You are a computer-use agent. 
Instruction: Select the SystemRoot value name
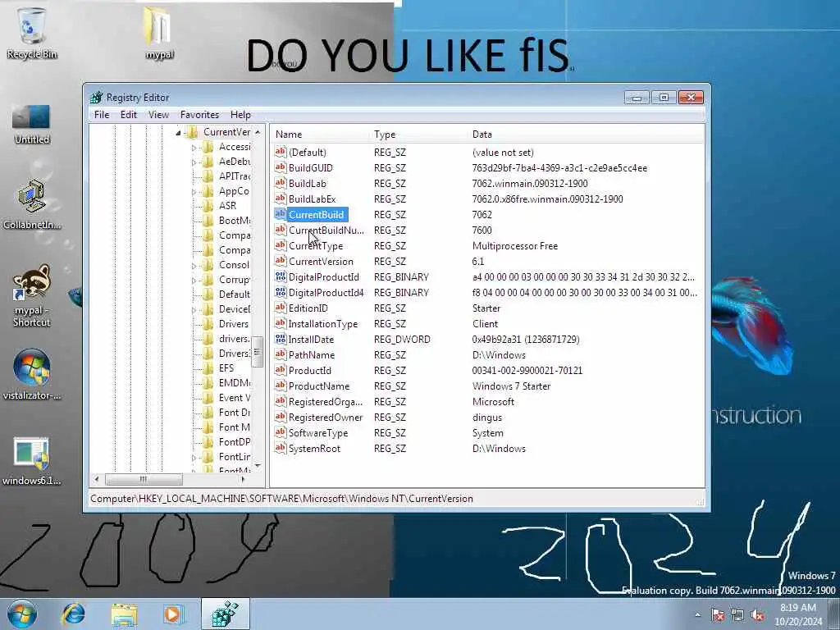click(314, 449)
